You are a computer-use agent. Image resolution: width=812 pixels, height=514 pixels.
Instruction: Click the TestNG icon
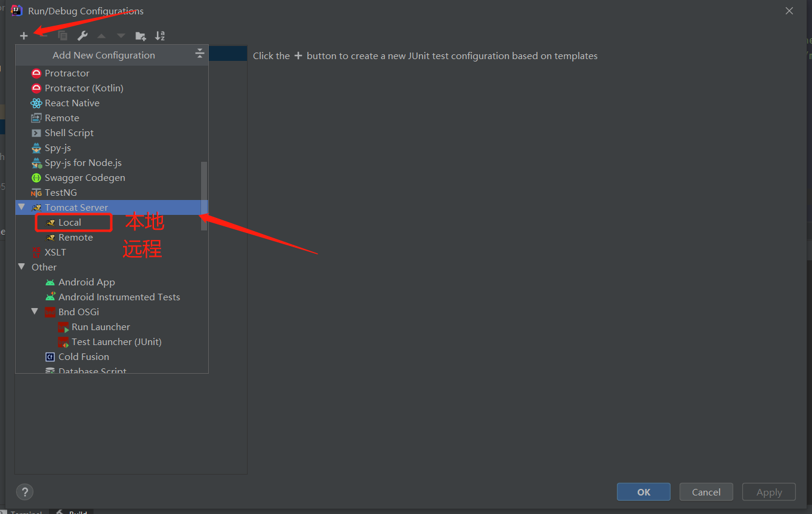click(x=36, y=192)
